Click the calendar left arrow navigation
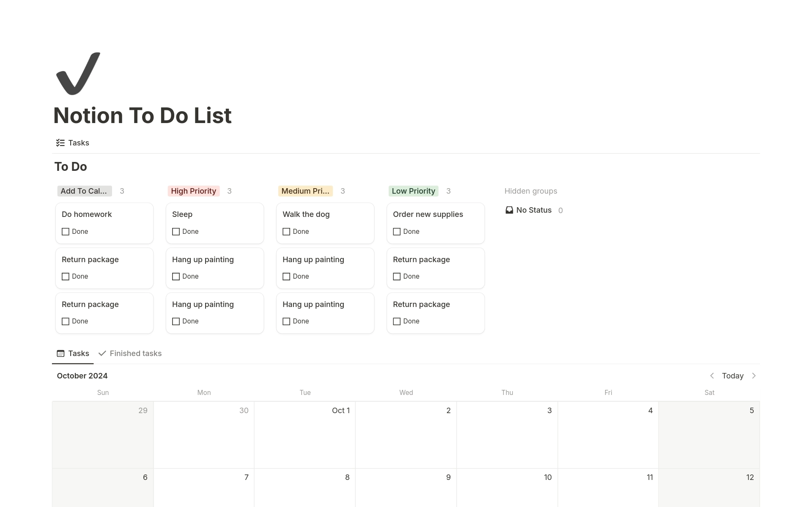 [x=711, y=375]
